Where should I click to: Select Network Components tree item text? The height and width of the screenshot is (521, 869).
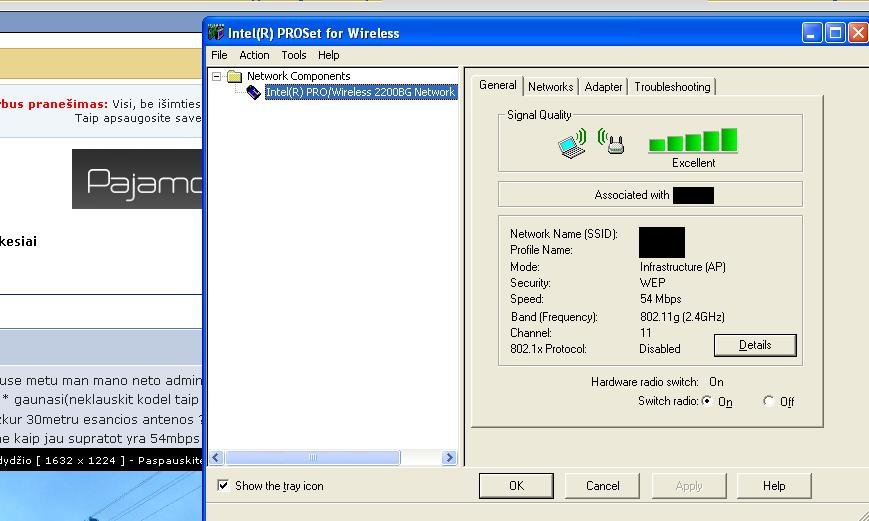(298, 76)
